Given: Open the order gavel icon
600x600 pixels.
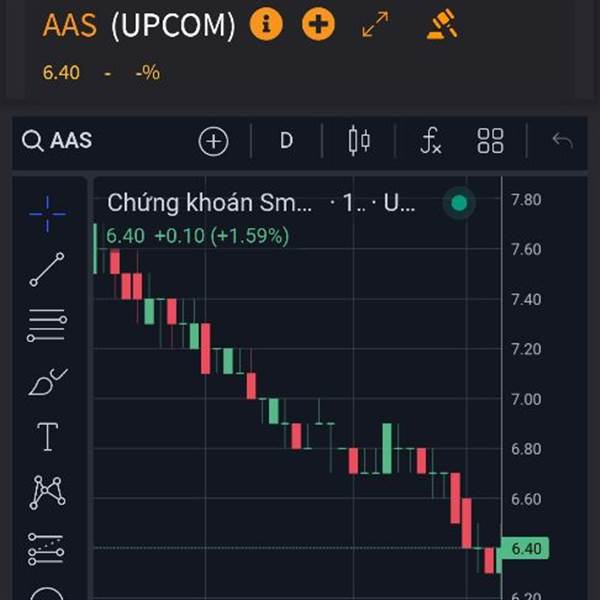Looking at the screenshot, I should click(443, 24).
